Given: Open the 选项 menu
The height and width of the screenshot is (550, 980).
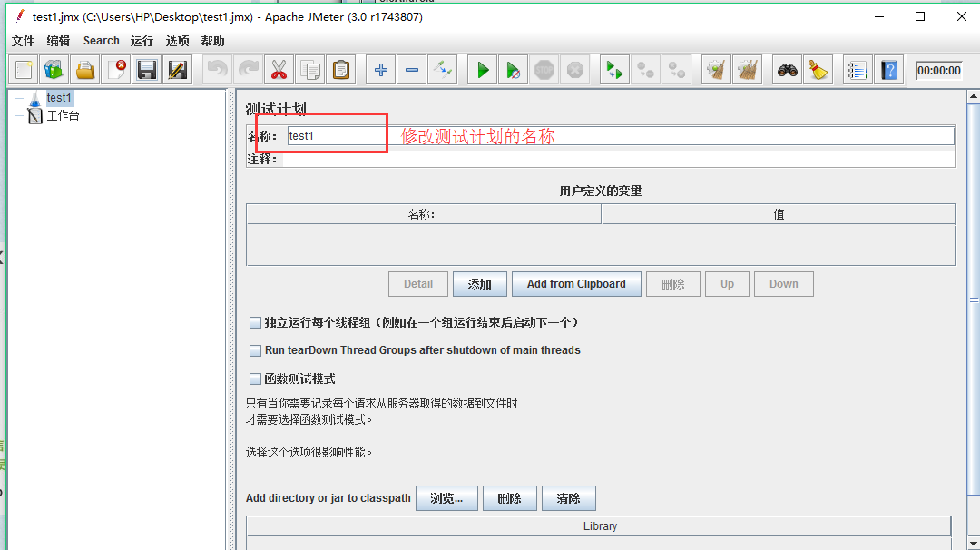Looking at the screenshot, I should click(x=177, y=41).
